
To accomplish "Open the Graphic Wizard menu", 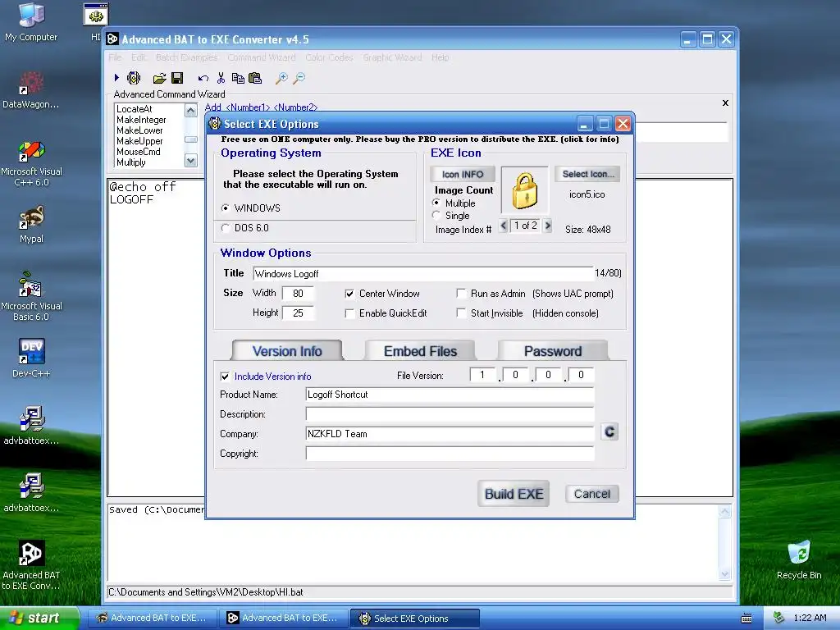I will (392, 57).
